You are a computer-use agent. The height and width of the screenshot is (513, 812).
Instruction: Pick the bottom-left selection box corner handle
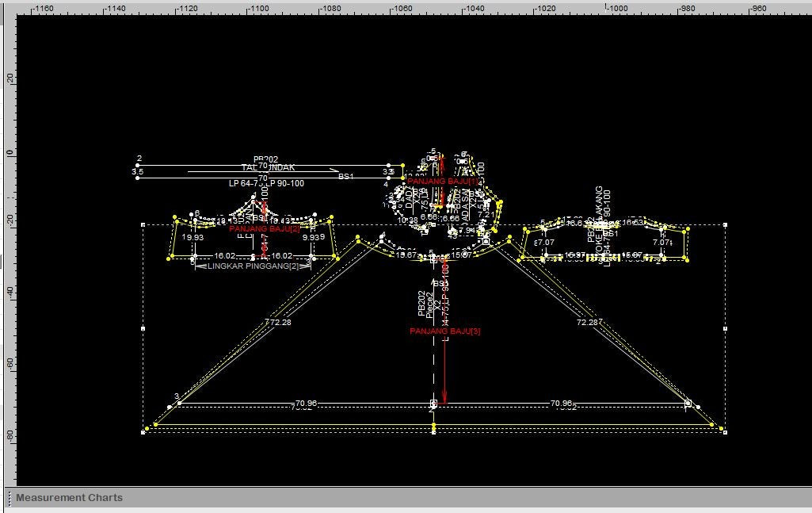coord(143,432)
